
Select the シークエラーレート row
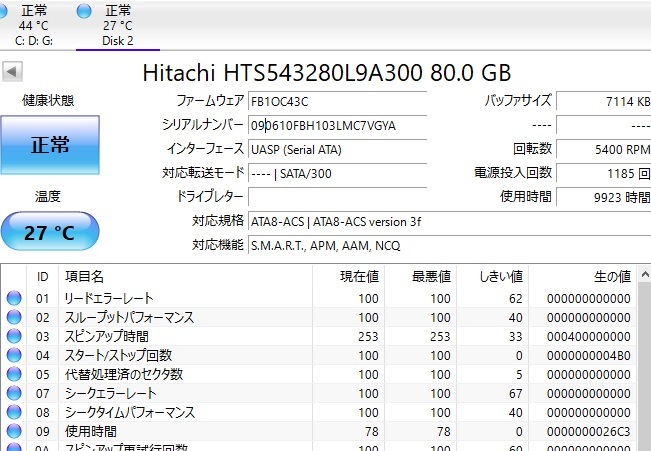pos(318,393)
